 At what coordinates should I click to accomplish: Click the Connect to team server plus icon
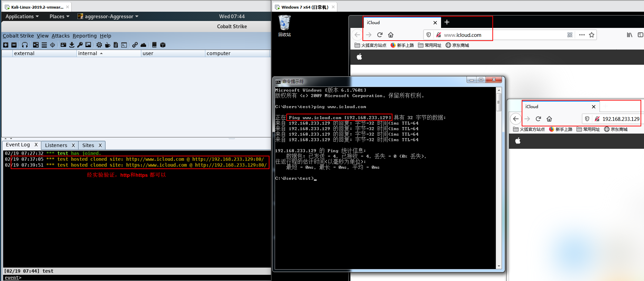pyautogui.click(x=6, y=45)
